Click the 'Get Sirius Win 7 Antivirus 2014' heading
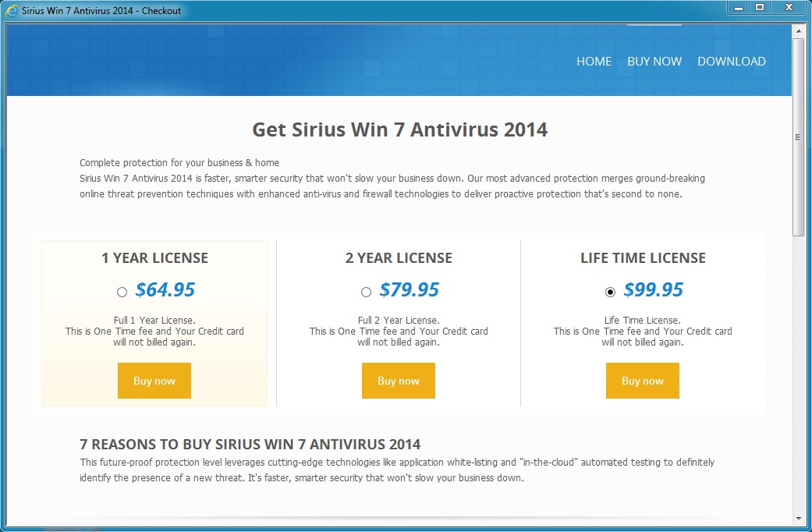Screen dimensions: 812x532 (x=399, y=129)
